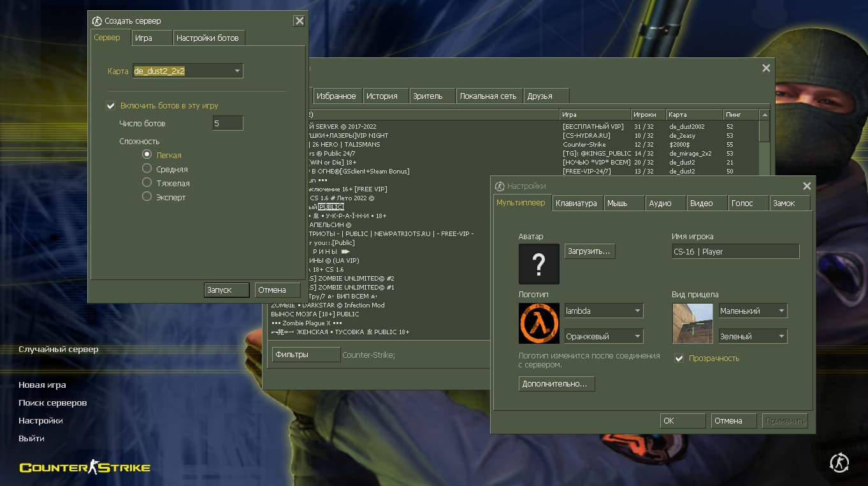Close the Создать сервер dialog

point(299,21)
